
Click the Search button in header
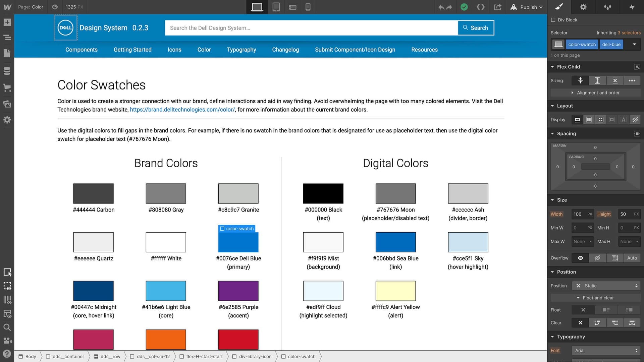point(476,28)
